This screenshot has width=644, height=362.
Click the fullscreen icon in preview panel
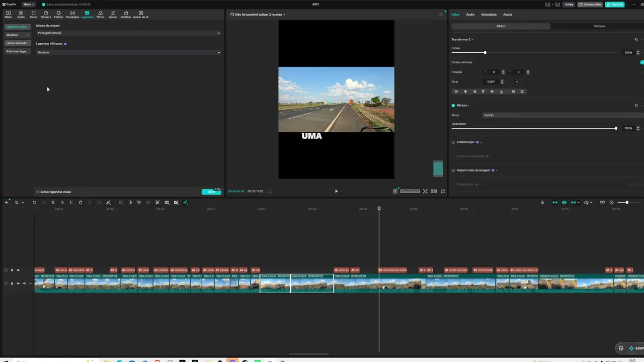[443, 191]
